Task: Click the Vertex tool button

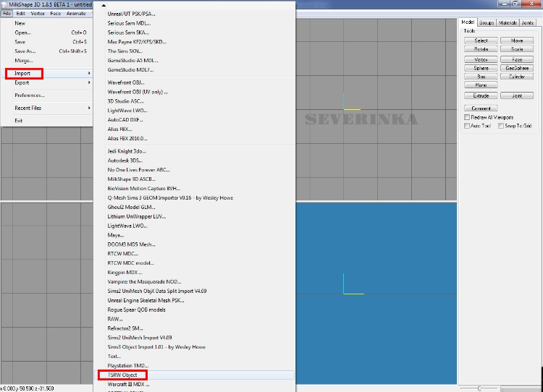Action: (481, 59)
